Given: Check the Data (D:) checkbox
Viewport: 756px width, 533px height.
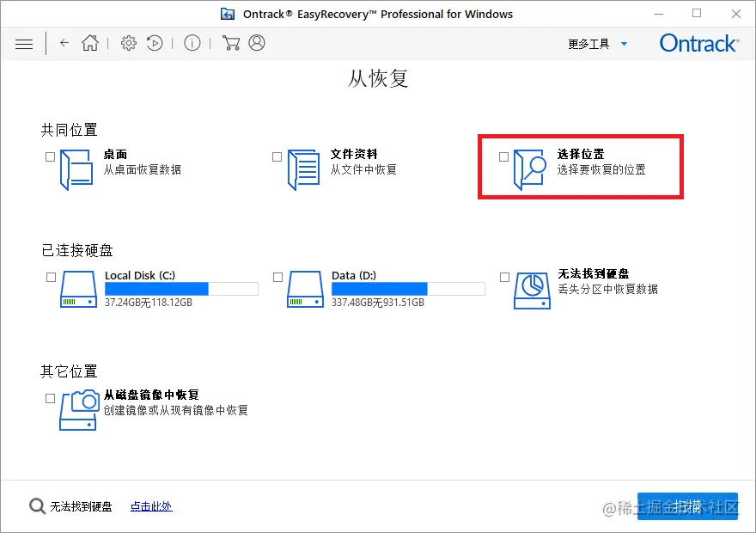Looking at the screenshot, I should (x=277, y=277).
